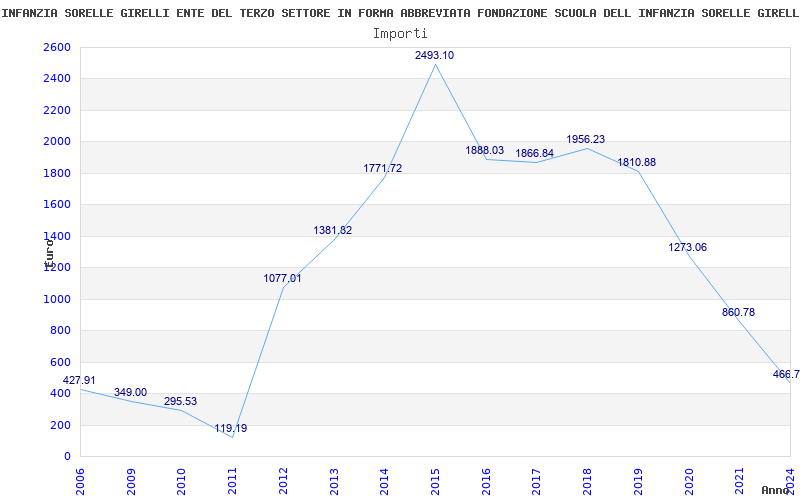Select the 427.91 data label
Screen dimensions: 800x500
click(x=79, y=380)
